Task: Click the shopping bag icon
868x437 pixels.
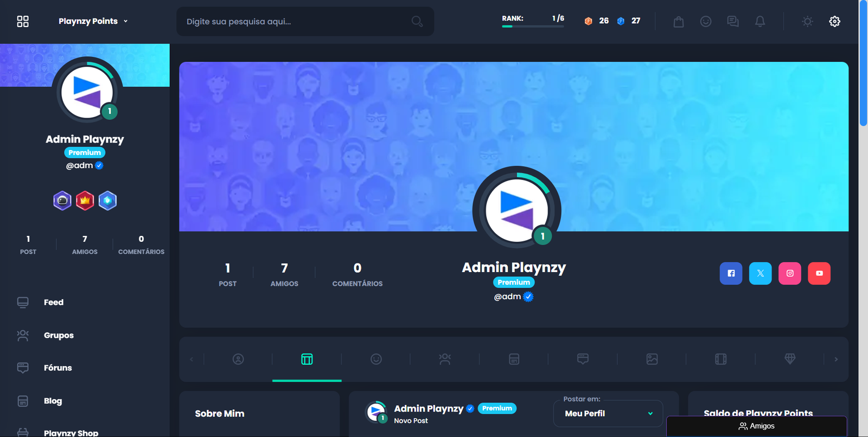Action: pos(678,22)
